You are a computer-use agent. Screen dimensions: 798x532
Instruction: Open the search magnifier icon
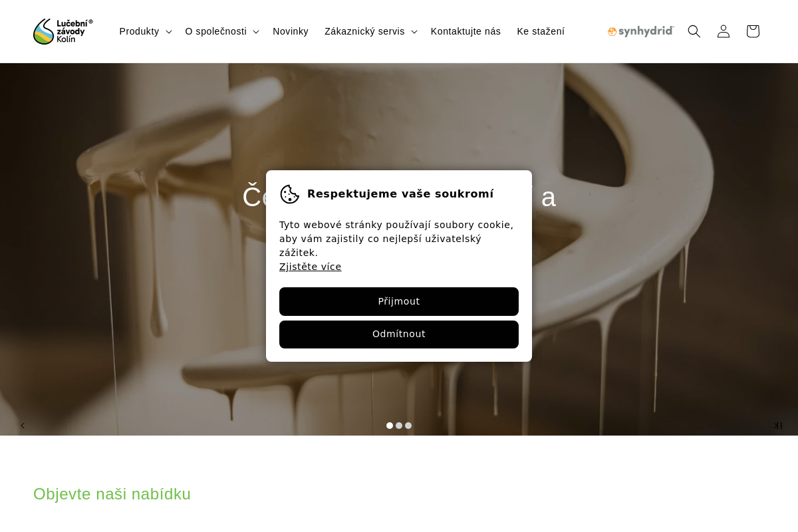coord(694,31)
